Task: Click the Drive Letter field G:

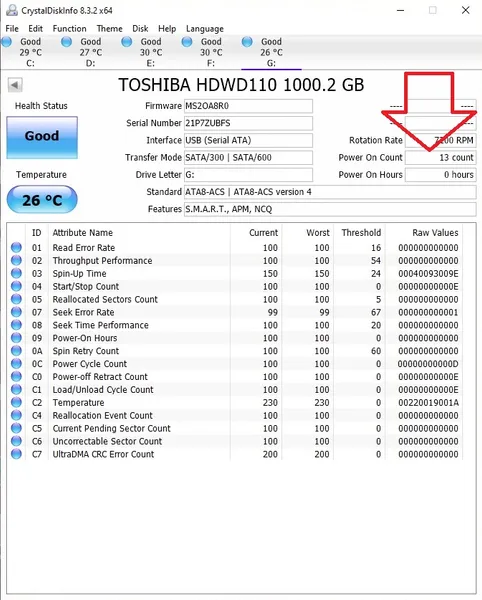Action: (x=248, y=175)
